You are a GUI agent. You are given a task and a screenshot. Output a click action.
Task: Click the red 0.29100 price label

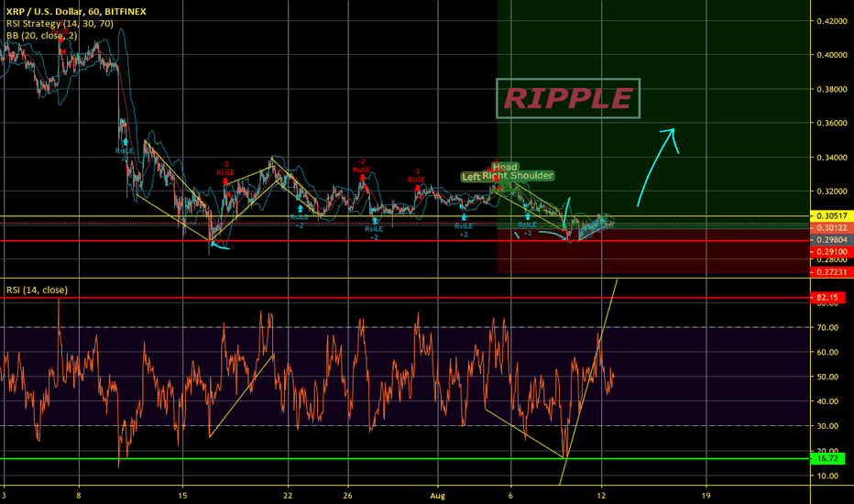832,252
